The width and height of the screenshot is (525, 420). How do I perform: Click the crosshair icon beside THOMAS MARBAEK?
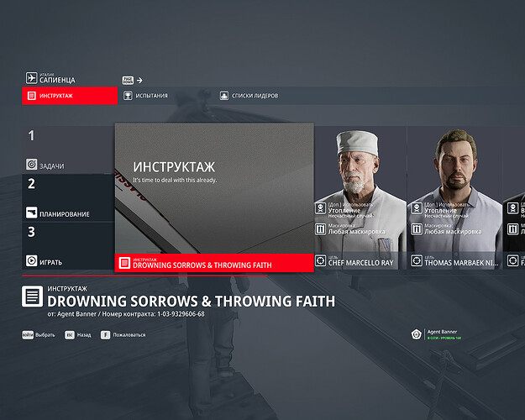[417, 260]
